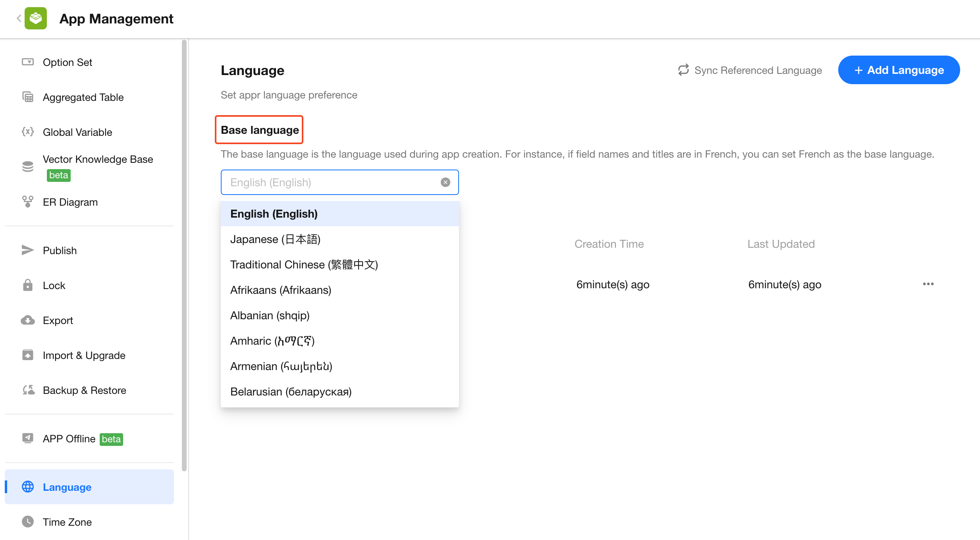
Task: Click the back arrow beside app logo
Action: tap(19, 18)
